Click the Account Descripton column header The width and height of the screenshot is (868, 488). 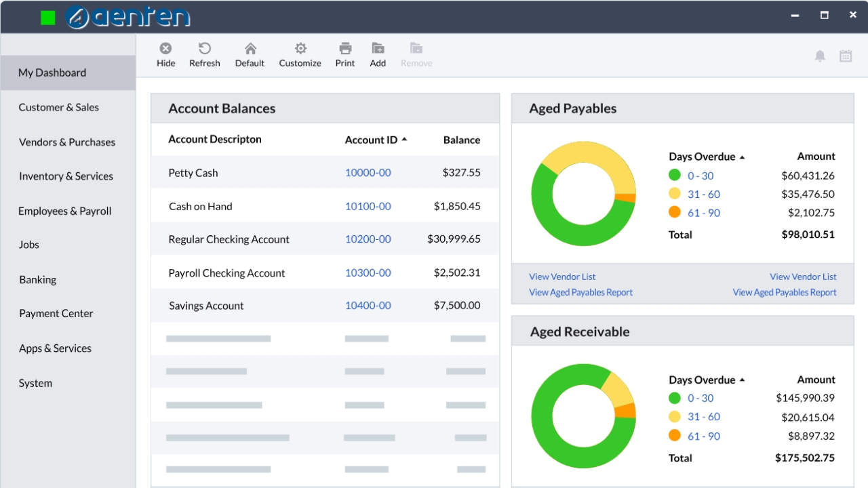(215, 140)
